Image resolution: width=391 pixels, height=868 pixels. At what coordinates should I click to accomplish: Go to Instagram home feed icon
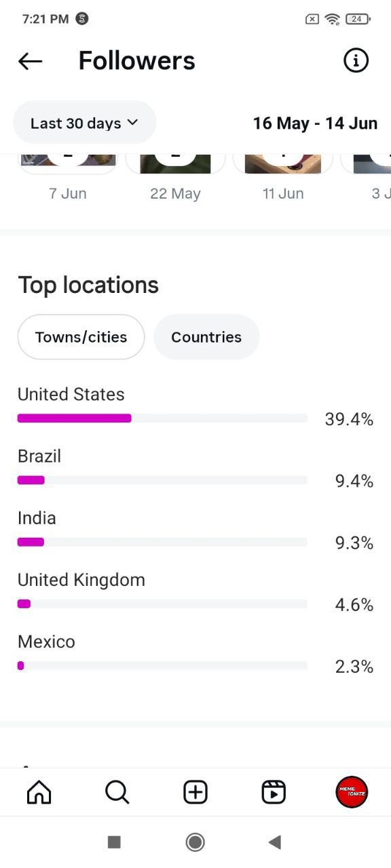tap(39, 791)
